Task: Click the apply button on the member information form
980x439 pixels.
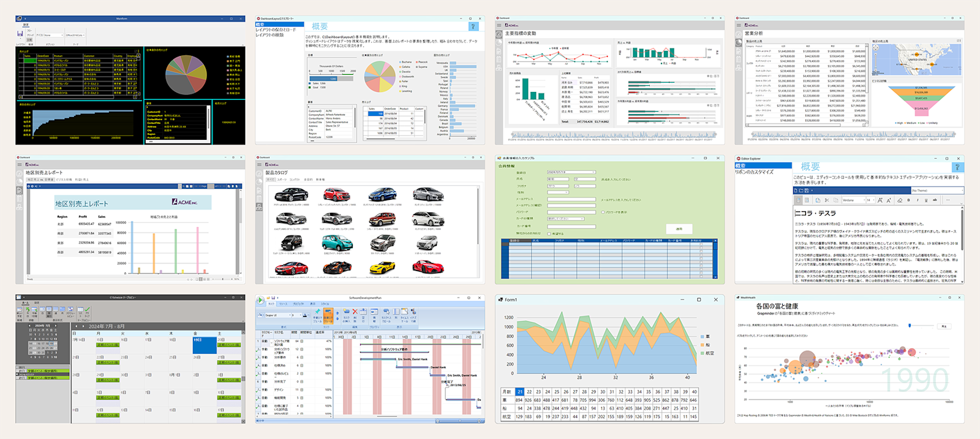Action: (679, 229)
